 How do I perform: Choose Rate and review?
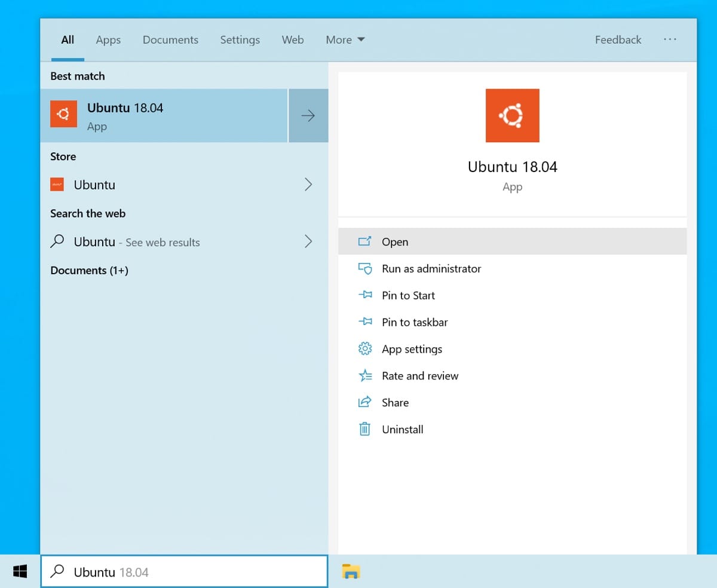(x=512, y=376)
